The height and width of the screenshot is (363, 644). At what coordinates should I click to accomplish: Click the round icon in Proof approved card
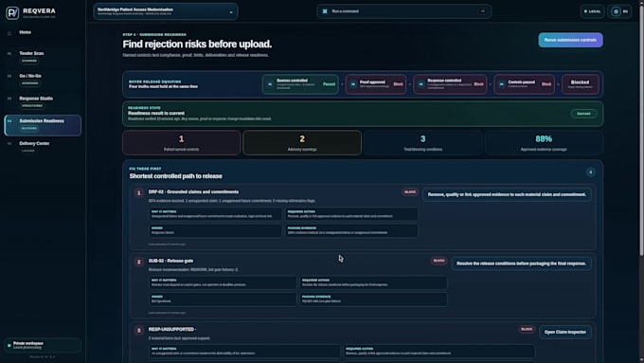point(353,84)
